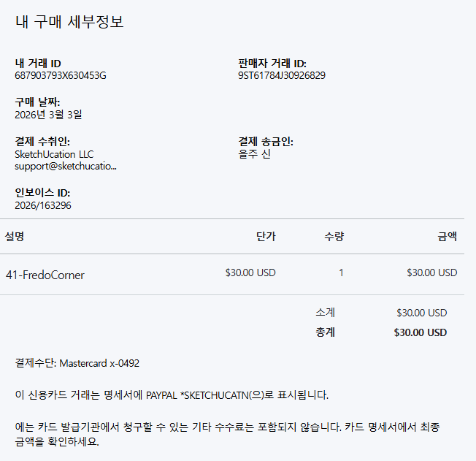
Task: Click the 수량 column header
Action: click(334, 236)
